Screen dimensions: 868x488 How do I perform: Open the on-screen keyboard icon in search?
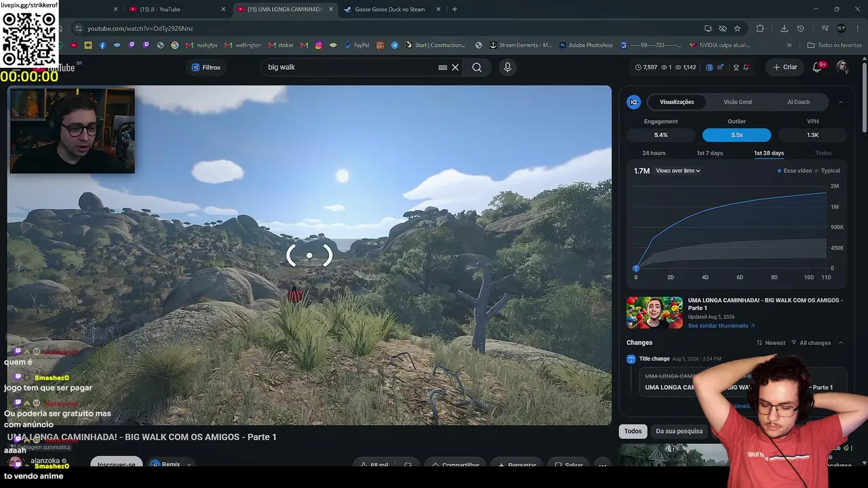[443, 67]
